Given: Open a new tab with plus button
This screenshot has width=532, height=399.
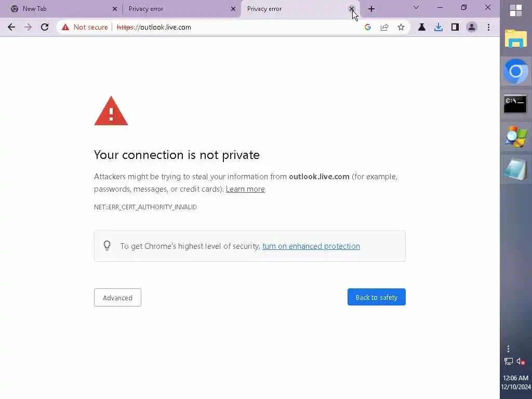Looking at the screenshot, I should coord(371,9).
